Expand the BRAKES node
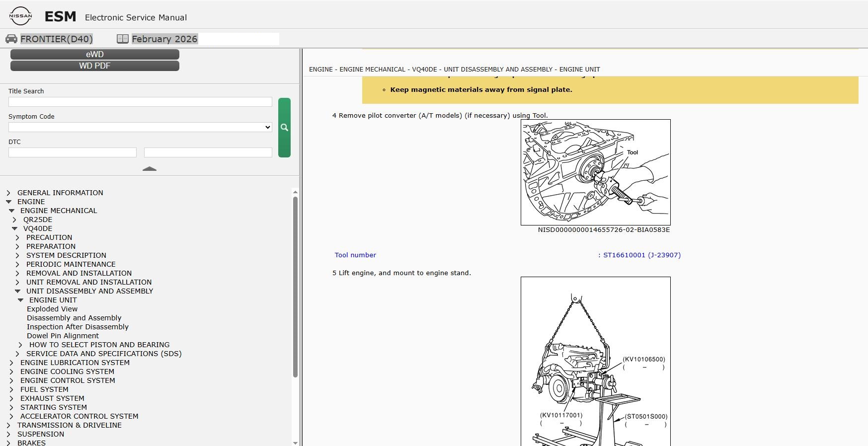This screenshot has height=446, width=868. point(8,443)
